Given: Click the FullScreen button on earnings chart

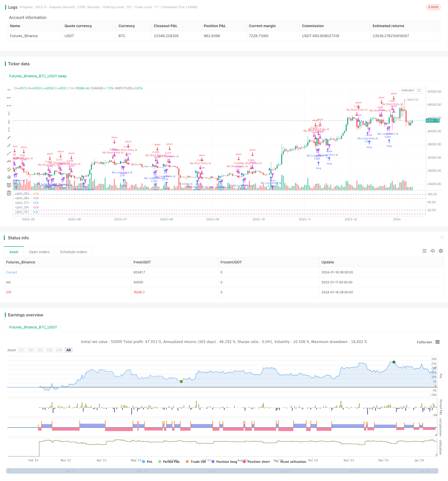Looking at the screenshot, I should pos(424,342).
